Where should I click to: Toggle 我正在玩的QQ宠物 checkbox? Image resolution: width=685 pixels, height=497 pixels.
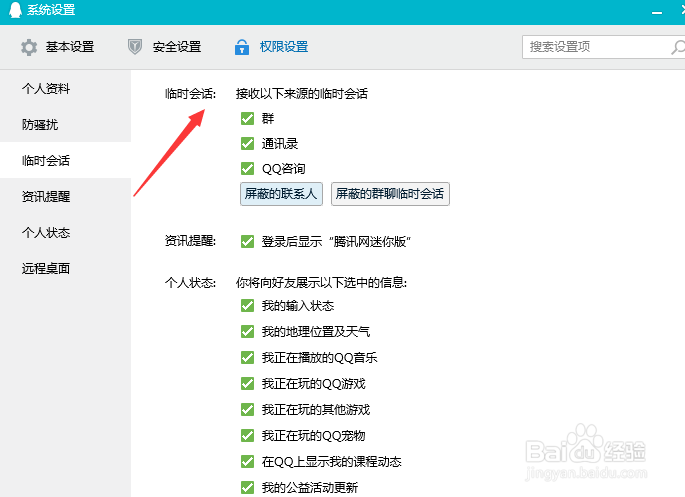247,435
